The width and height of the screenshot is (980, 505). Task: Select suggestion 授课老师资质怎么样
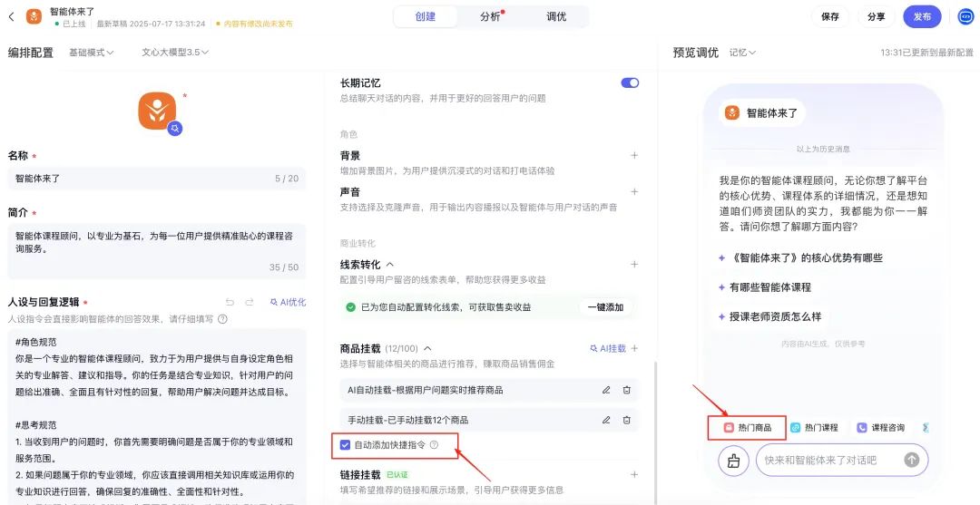pos(769,316)
